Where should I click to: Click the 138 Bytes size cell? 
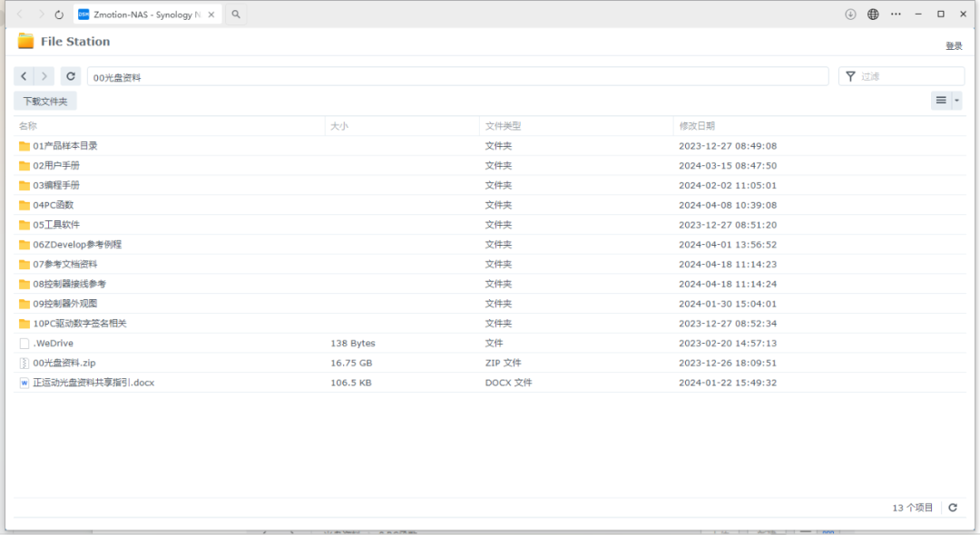point(353,344)
